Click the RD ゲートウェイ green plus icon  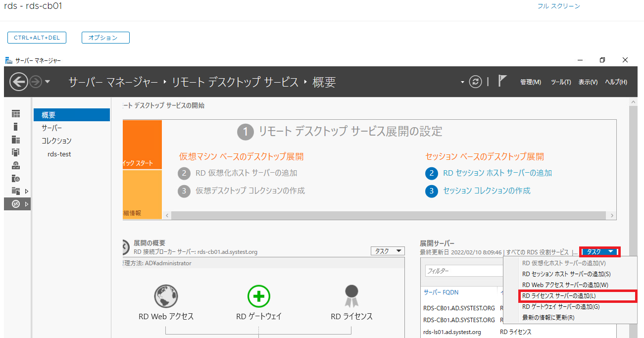[258, 296]
